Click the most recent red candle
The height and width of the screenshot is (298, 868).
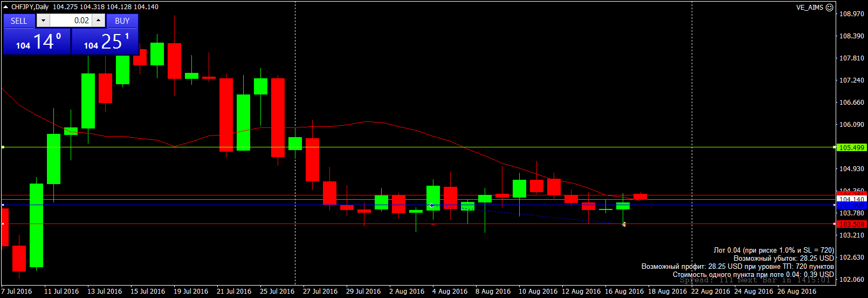(x=640, y=197)
